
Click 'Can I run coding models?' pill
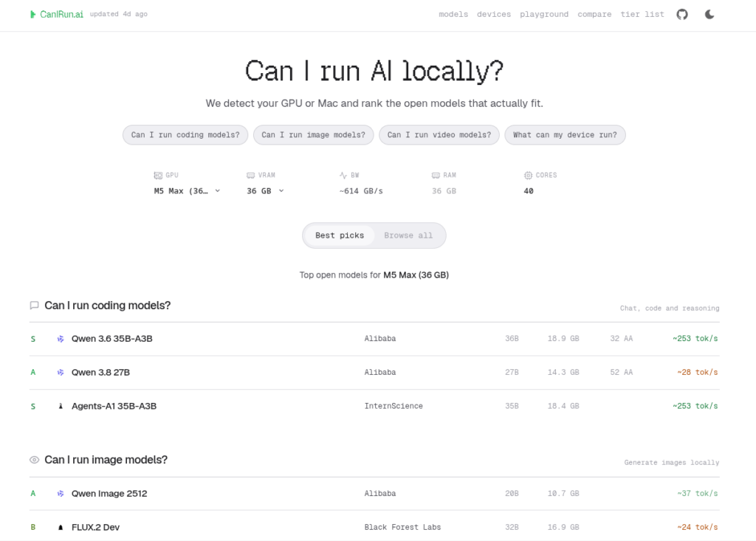185,135
